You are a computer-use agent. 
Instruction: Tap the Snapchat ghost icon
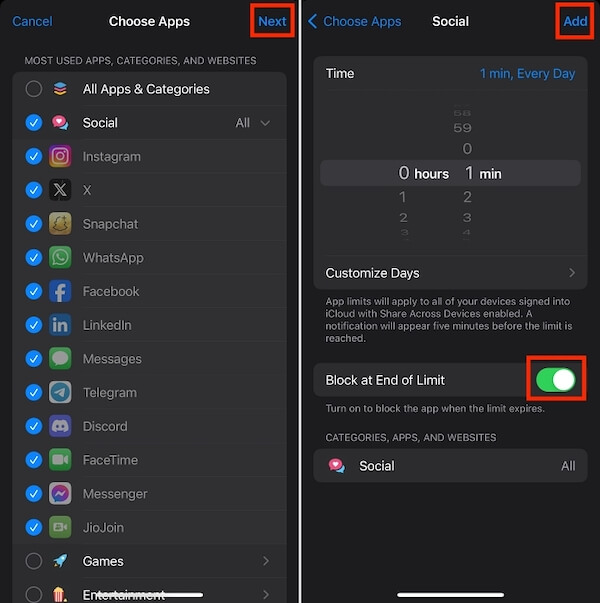click(60, 223)
